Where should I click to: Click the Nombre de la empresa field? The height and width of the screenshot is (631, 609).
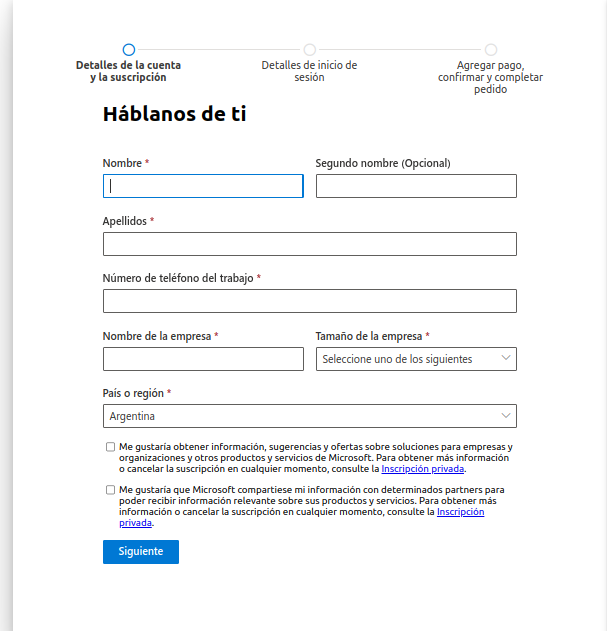click(x=203, y=359)
